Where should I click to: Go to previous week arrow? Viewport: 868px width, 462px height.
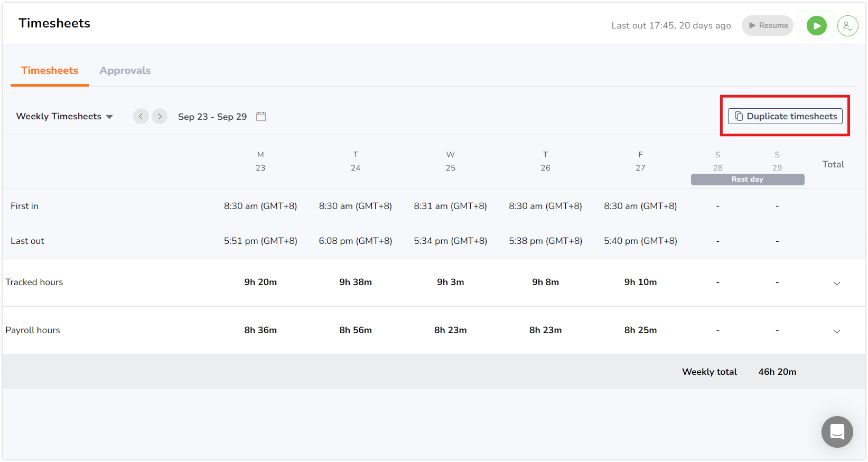[x=141, y=116]
